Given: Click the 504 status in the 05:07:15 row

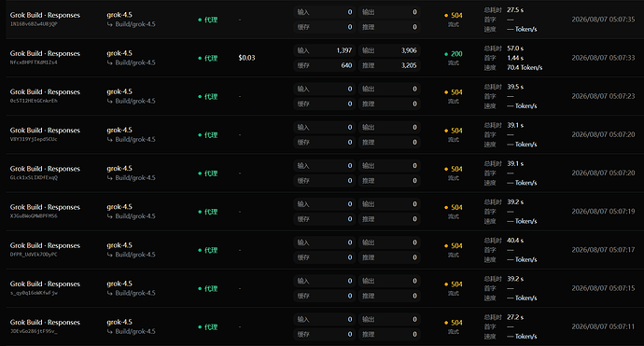Looking at the screenshot, I should click(454, 284).
